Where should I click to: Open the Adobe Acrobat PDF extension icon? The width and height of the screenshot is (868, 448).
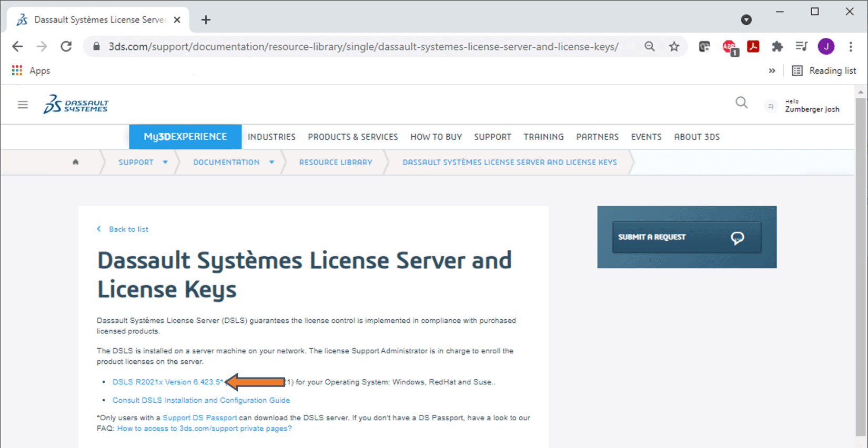point(753,46)
